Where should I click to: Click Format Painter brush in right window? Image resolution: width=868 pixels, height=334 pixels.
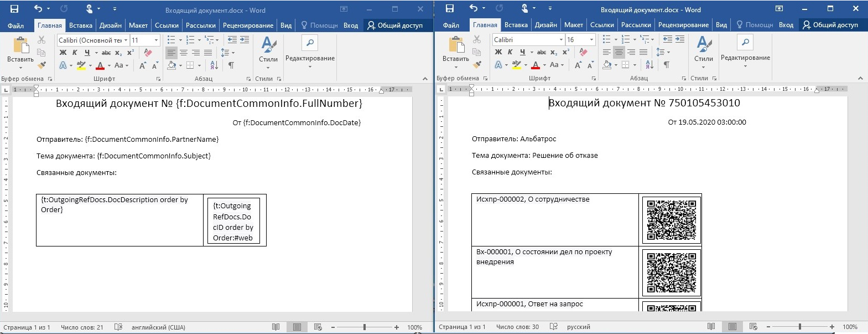click(x=477, y=65)
